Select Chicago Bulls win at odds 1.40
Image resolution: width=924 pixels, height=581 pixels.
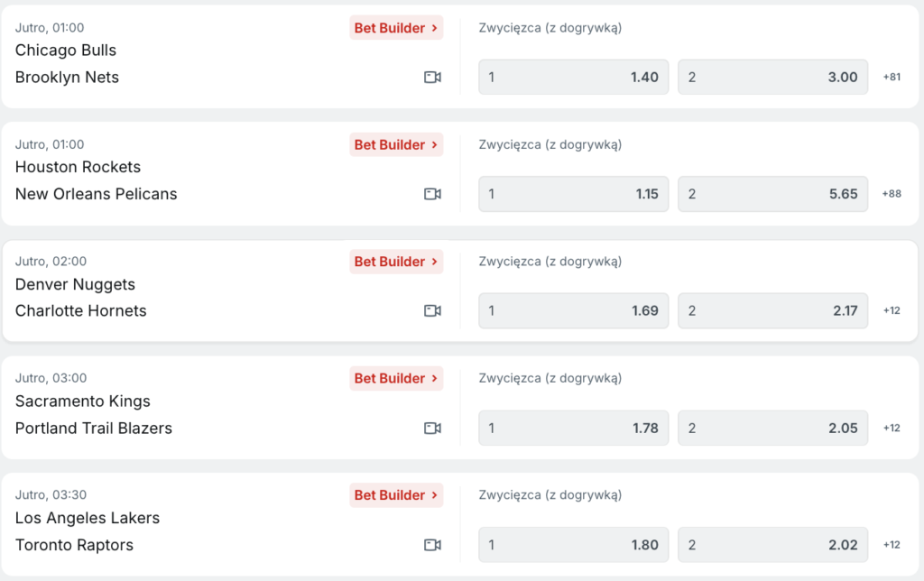(573, 78)
